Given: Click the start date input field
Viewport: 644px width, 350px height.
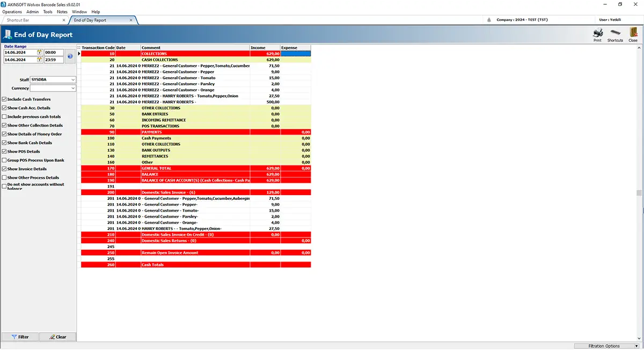Looking at the screenshot, I should tap(20, 53).
